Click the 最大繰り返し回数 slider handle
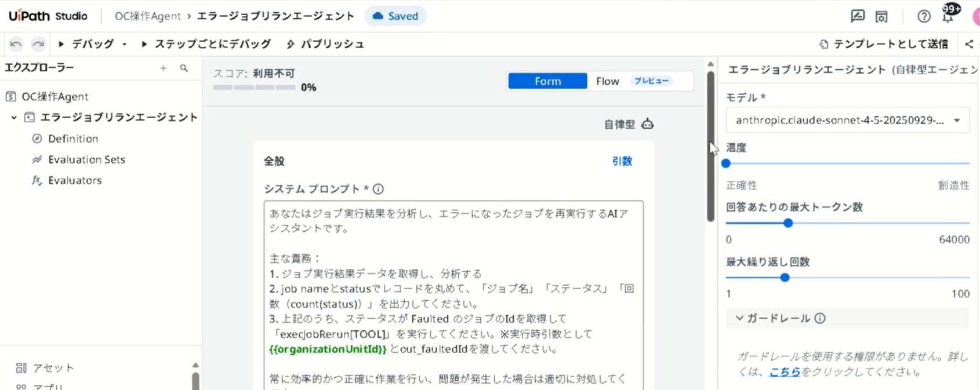The height and width of the screenshot is (390, 980). (785, 278)
